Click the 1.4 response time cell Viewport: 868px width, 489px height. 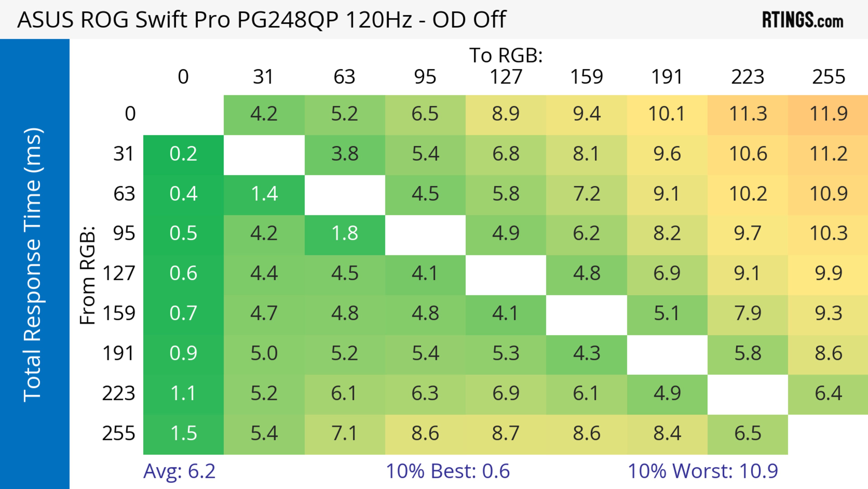(264, 194)
